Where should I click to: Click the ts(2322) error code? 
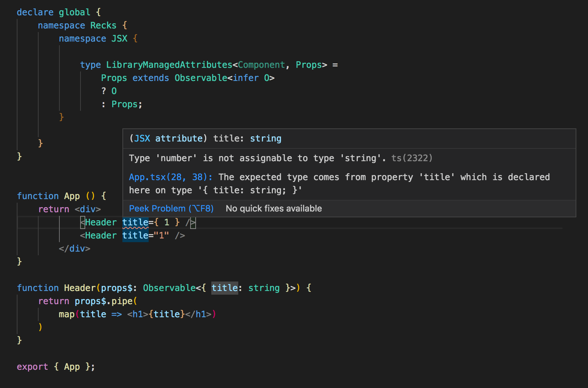[412, 158]
